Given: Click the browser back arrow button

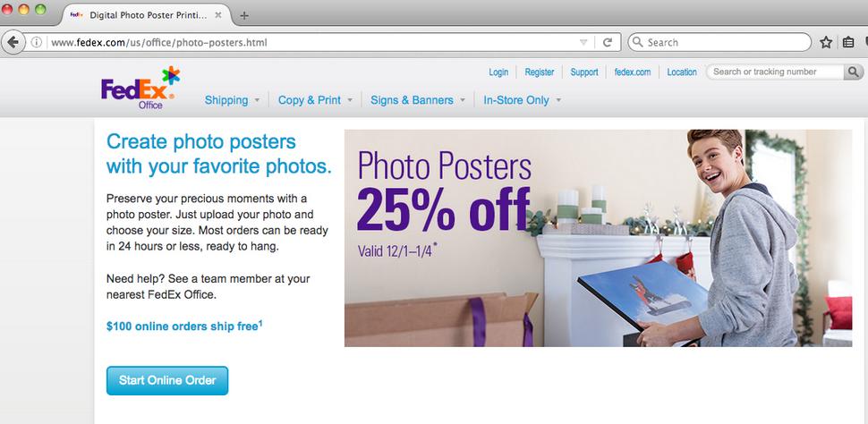Looking at the screenshot, I should click(x=13, y=42).
